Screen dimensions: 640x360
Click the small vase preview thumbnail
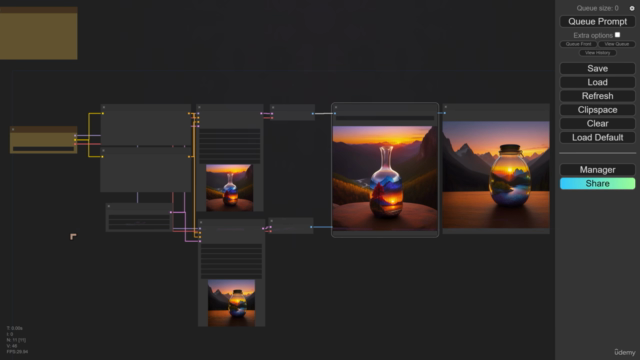point(229,188)
